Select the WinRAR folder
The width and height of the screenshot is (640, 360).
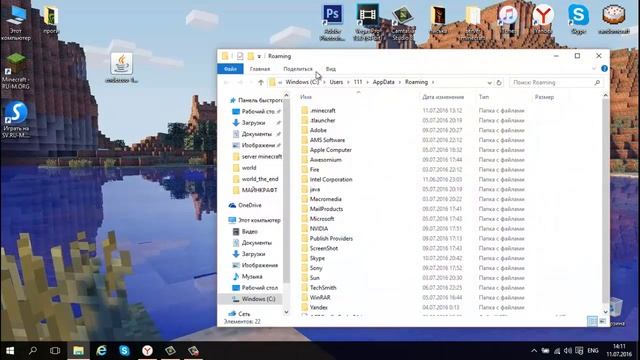(x=320, y=298)
